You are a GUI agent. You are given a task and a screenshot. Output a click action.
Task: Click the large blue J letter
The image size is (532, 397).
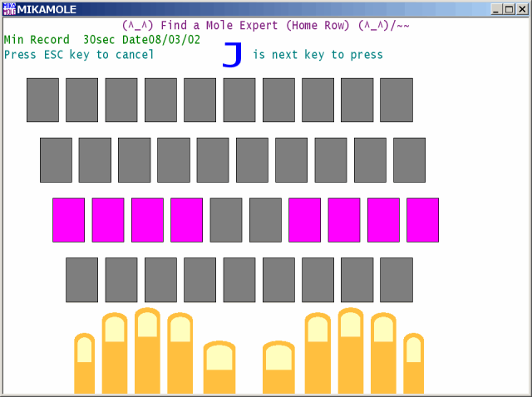pos(233,55)
